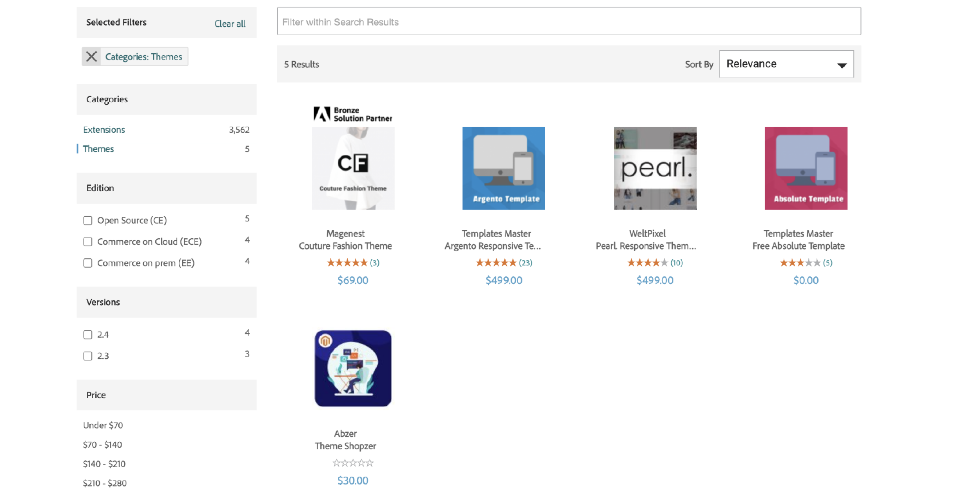Enable the Open Source (CE) checkbox
The width and height of the screenshot is (980, 490).
tap(88, 220)
